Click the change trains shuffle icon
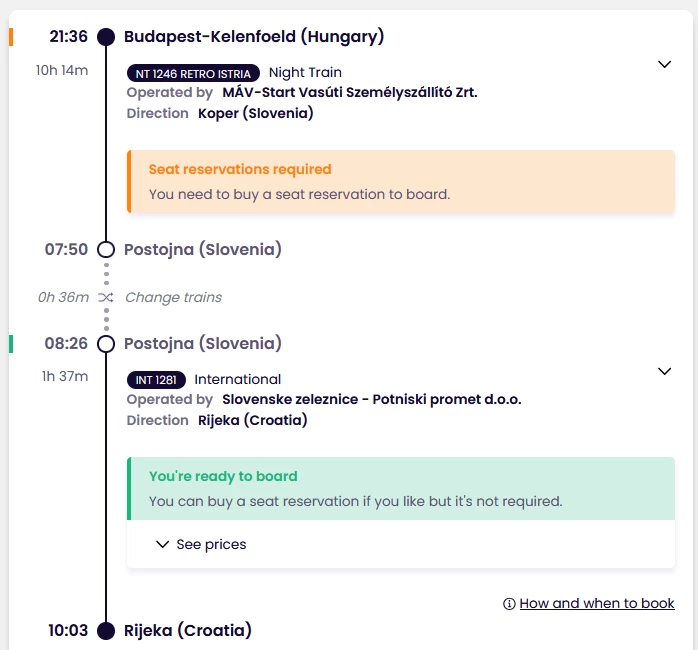Viewport: 698px width, 650px height. point(106,297)
